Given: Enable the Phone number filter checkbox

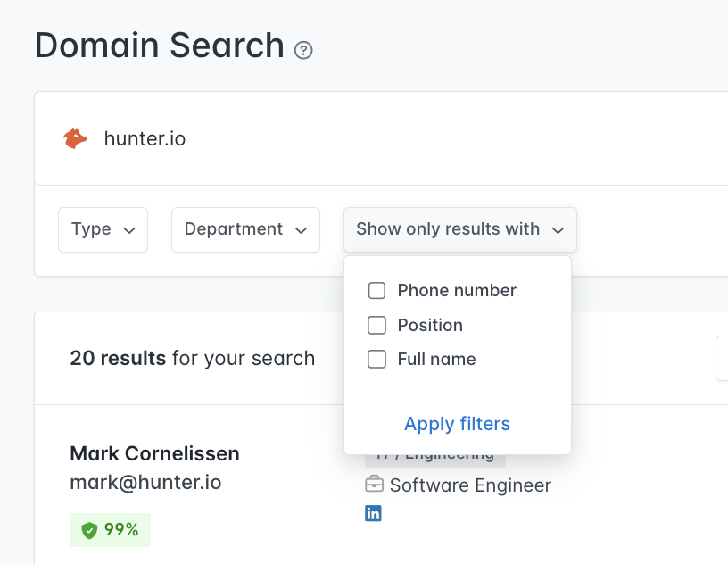Looking at the screenshot, I should click(376, 291).
